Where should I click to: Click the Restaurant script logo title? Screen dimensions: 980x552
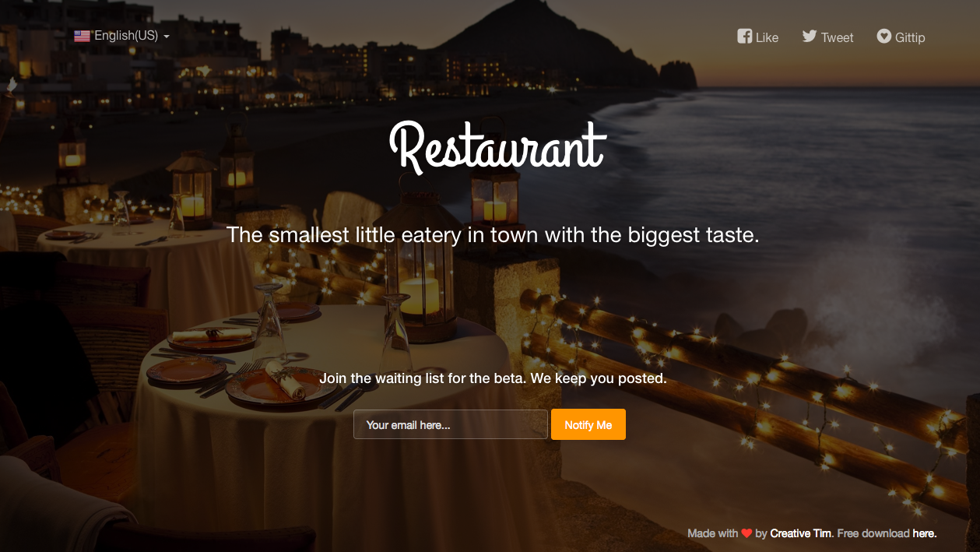click(497, 146)
